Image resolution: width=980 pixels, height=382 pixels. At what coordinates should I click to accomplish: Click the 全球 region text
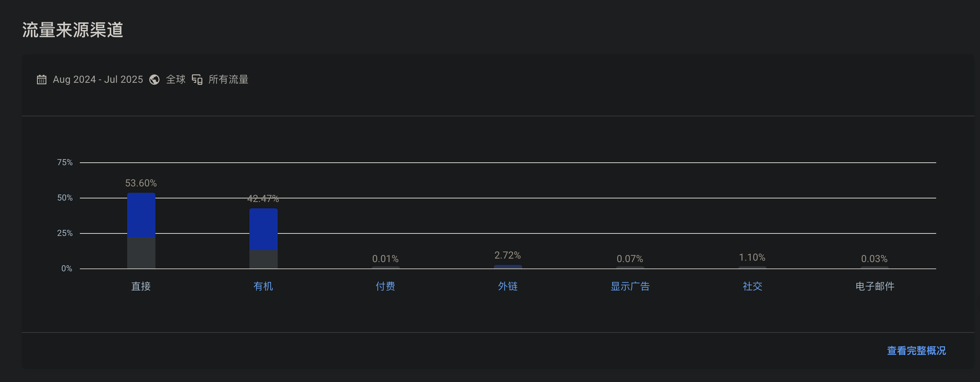coord(176,80)
